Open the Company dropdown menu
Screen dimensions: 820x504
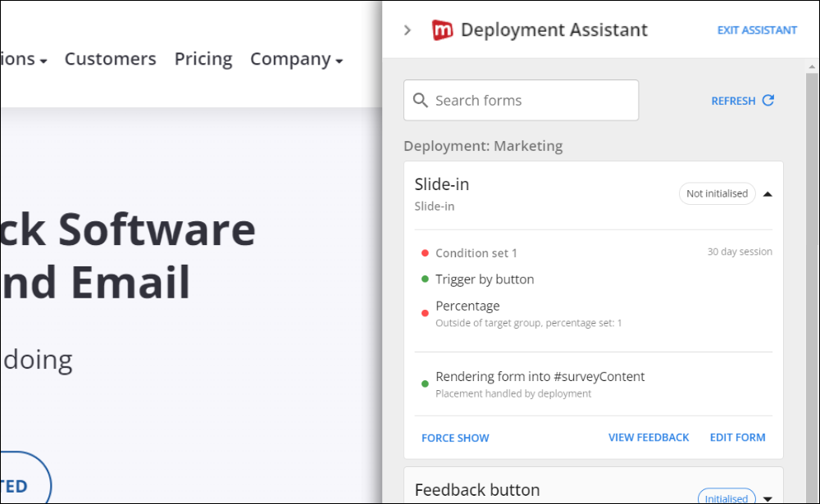click(297, 58)
